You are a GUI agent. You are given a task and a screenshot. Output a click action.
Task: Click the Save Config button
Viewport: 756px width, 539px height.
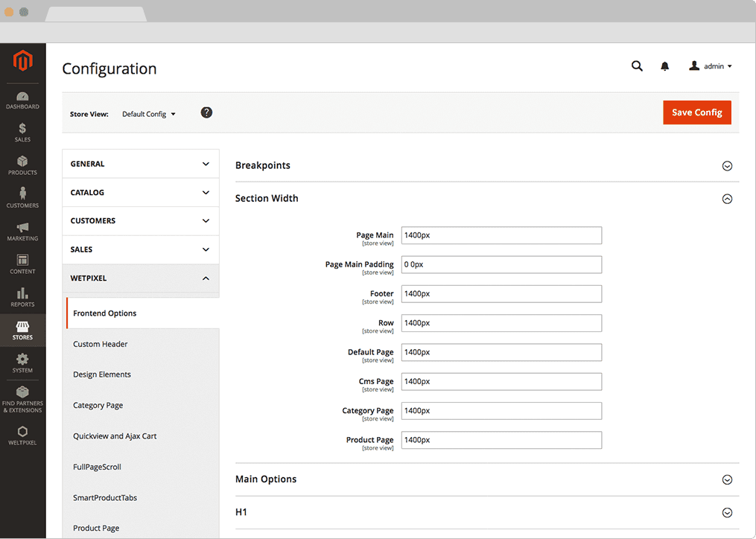696,112
